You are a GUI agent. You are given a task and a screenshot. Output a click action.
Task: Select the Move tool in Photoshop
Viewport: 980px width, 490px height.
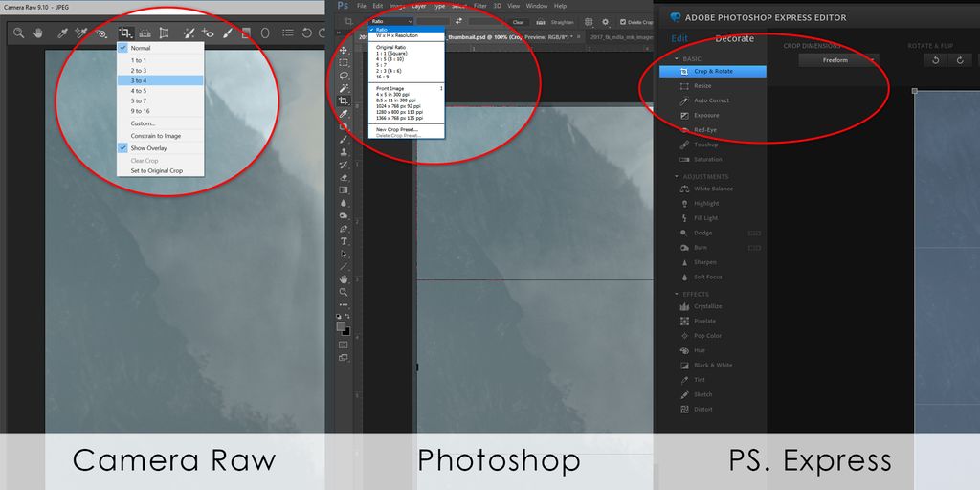tap(344, 50)
